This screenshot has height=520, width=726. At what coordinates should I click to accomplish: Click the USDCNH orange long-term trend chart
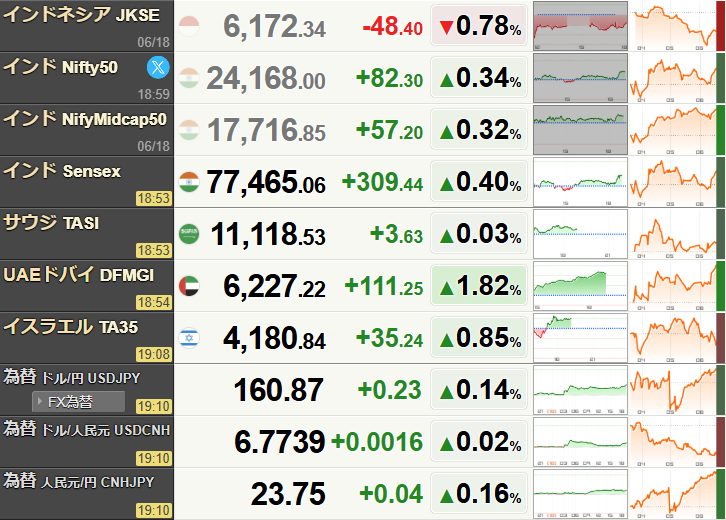click(673, 442)
